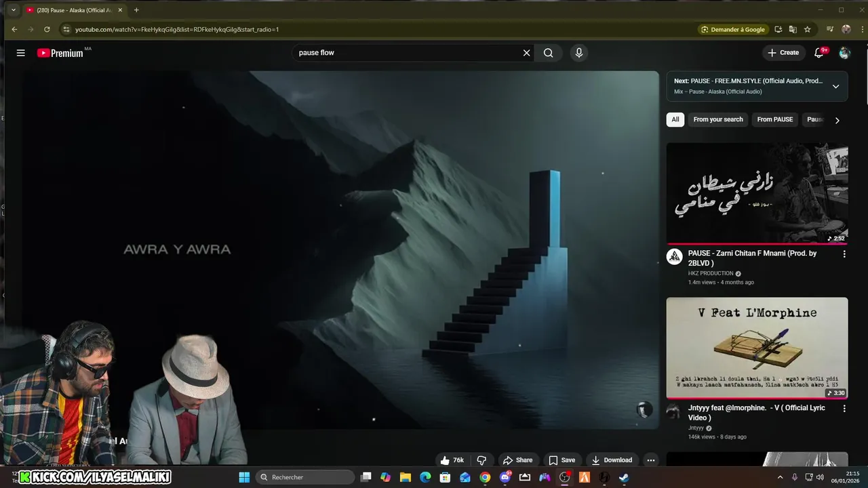Share the video
This screenshot has width=868, height=488.
pos(517,460)
